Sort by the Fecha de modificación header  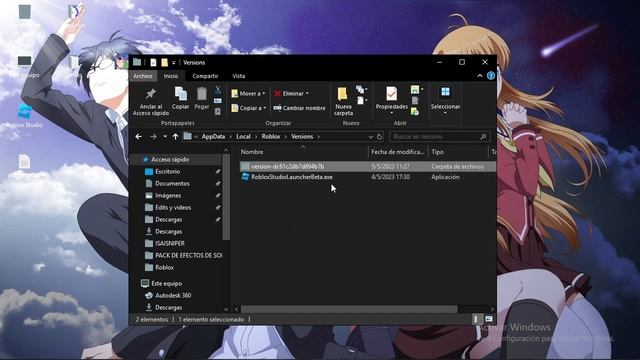[x=398, y=152]
